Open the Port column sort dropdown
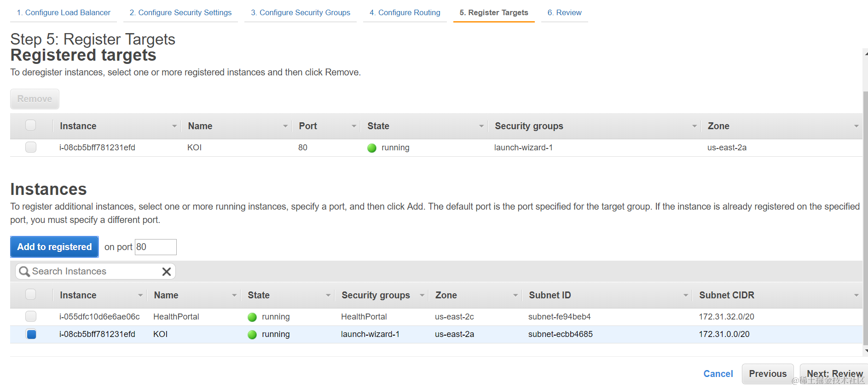Screen dimensions: 868x388 pos(353,126)
